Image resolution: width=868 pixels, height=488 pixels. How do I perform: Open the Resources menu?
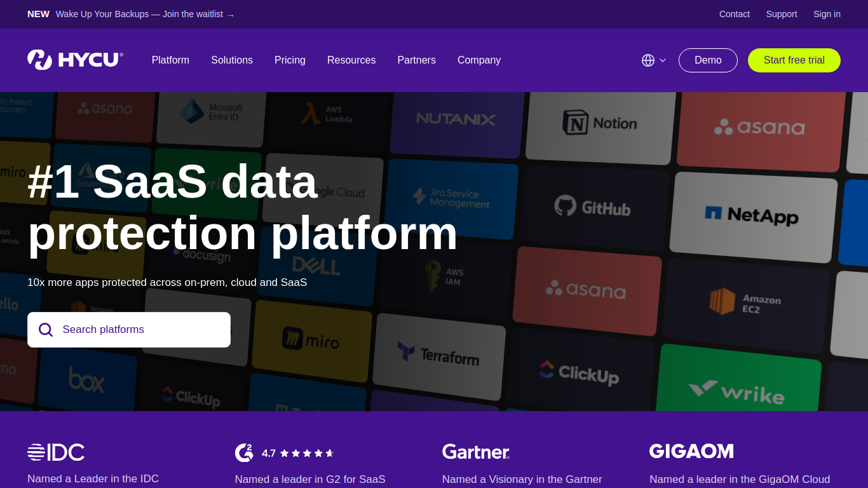pos(351,60)
